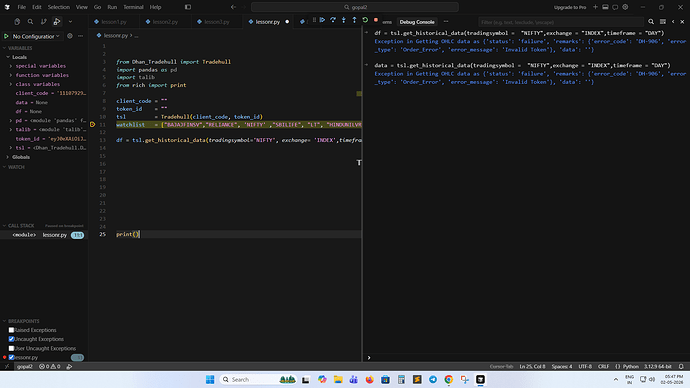
Task: Select the Run and Debug view icon
Action: [57, 22]
